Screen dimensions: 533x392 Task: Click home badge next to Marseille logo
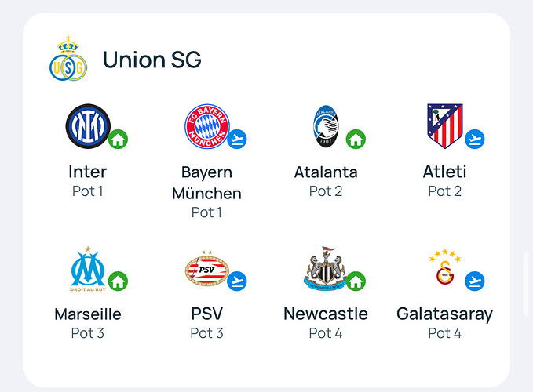(x=118, y=281)
